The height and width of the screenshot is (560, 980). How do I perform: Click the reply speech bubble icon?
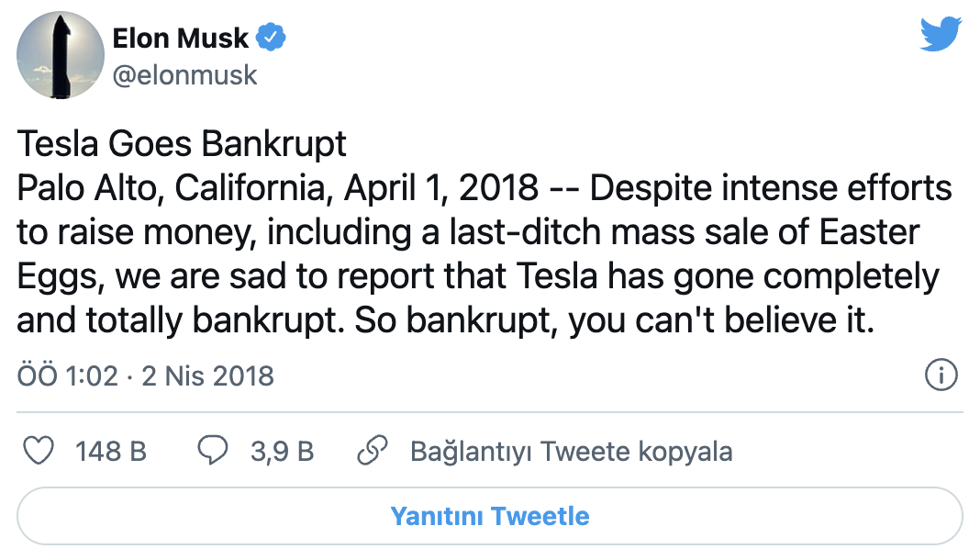click(x=212, y=451)
